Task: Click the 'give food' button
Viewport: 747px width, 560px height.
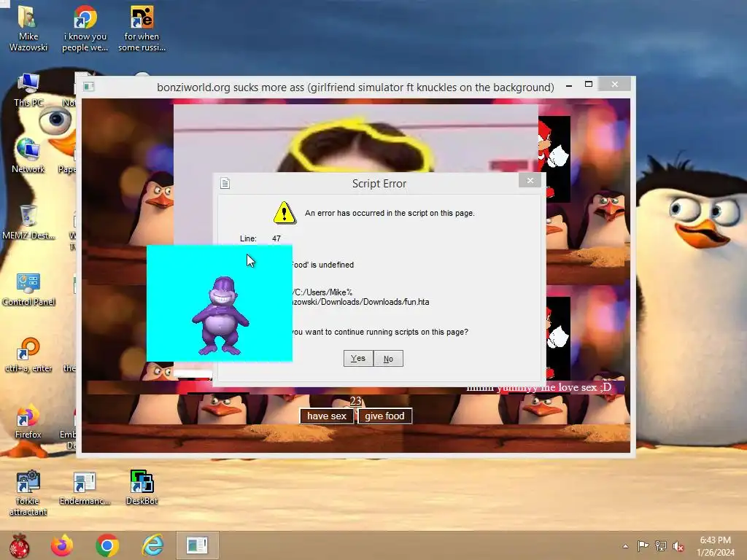Action: pos(385,416)
